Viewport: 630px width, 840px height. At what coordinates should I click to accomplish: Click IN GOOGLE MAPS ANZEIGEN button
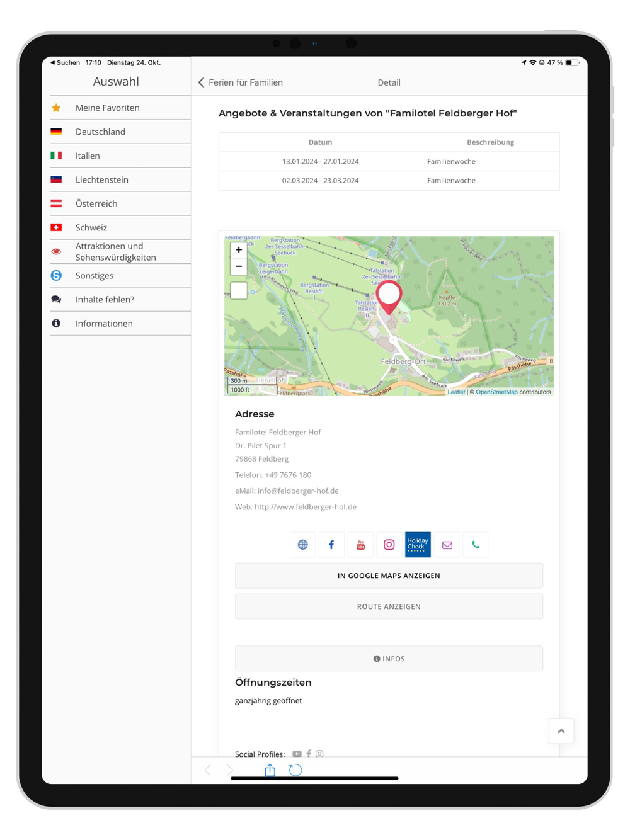(x=389, y=576)
